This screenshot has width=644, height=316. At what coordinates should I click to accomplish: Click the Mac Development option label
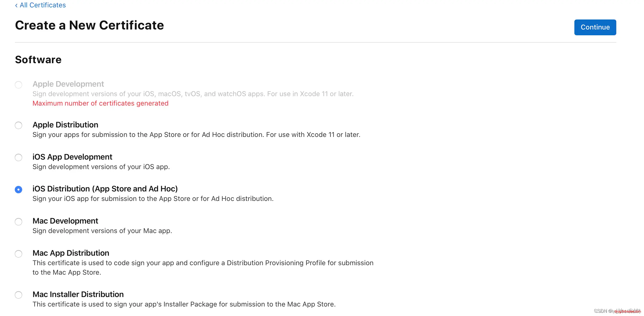pos(65,221)
